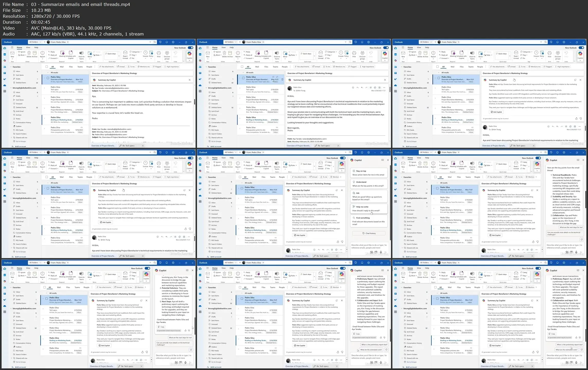In top-middle frame, click the settings gear icon
The width and height of the screenshot is (588, 370).
[368, 42]
